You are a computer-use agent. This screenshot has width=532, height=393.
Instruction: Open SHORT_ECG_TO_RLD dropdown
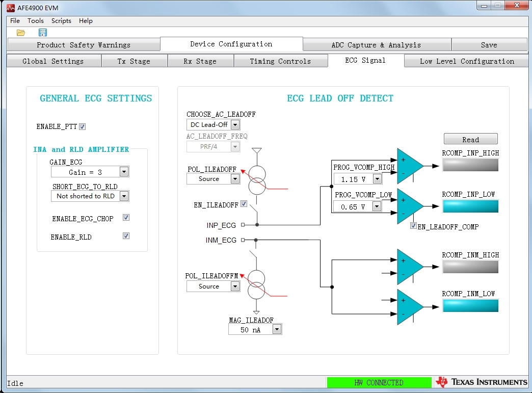[90, 196]
